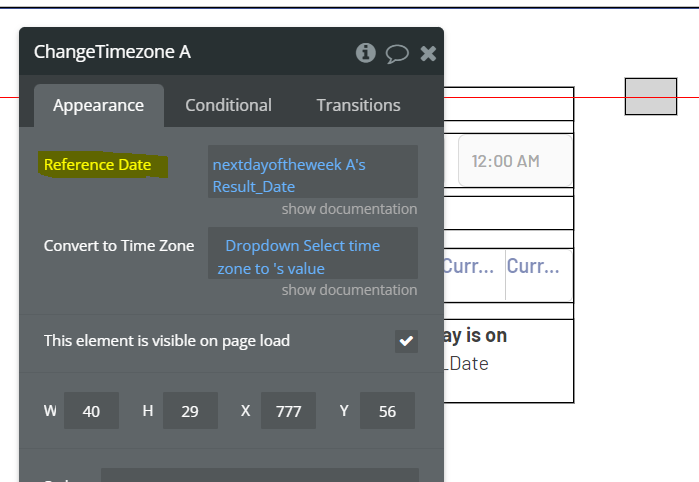Viewport: 699px width, 482px height.
Task: Switch to the Appearance tab
Action: point(99,106)
